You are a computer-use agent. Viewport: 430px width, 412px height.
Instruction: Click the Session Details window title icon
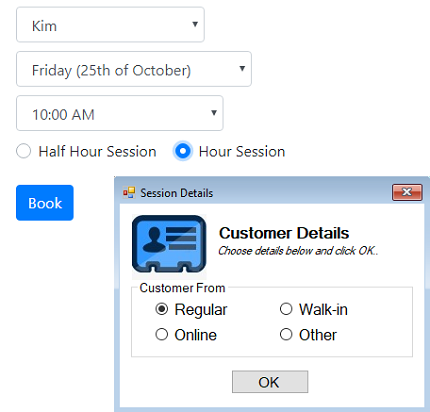click(129, 193)
